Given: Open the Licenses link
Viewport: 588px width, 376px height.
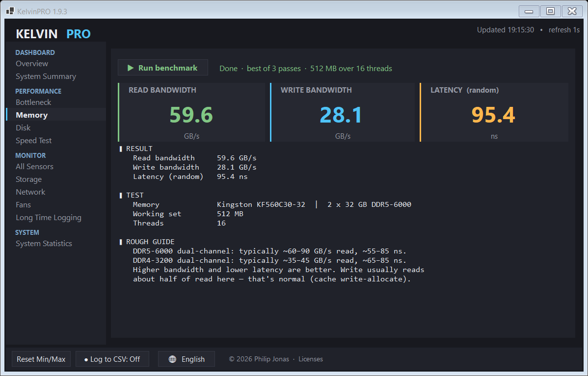Looking at the screenshot, I should [x=311, y=359].
